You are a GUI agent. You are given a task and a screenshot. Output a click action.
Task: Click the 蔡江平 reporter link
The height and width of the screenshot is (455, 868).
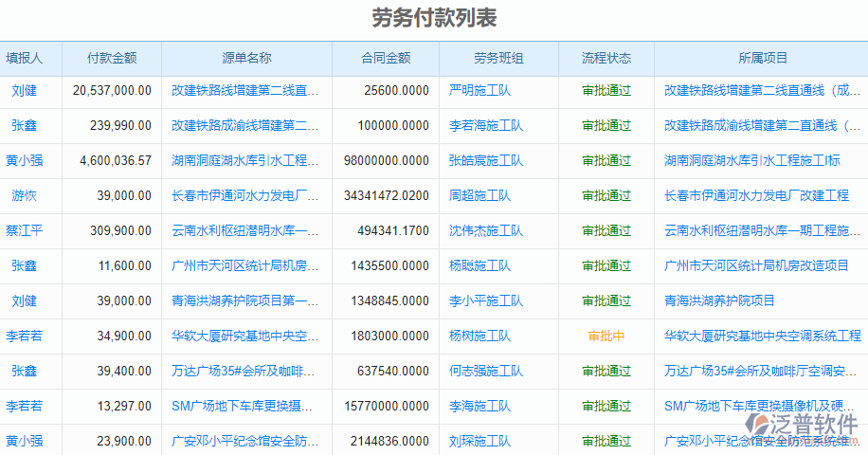25,231
